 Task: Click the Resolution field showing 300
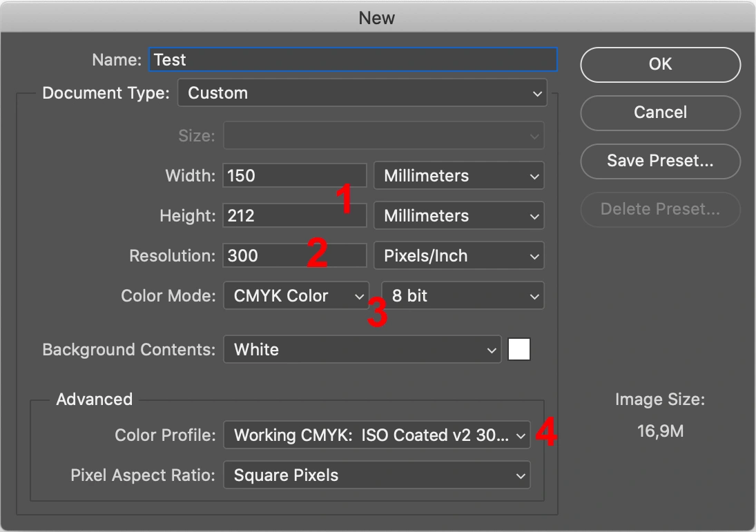click(294, 255)
